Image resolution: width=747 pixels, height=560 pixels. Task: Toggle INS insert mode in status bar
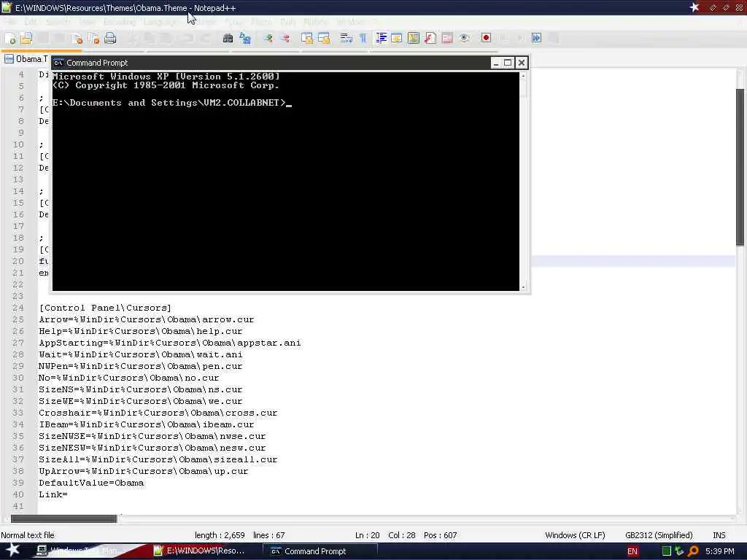[719, 535]
